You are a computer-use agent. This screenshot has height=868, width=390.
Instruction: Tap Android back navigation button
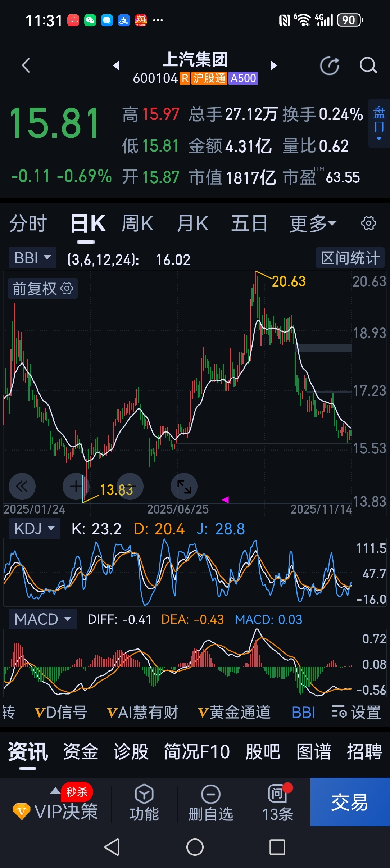(112, 847)
